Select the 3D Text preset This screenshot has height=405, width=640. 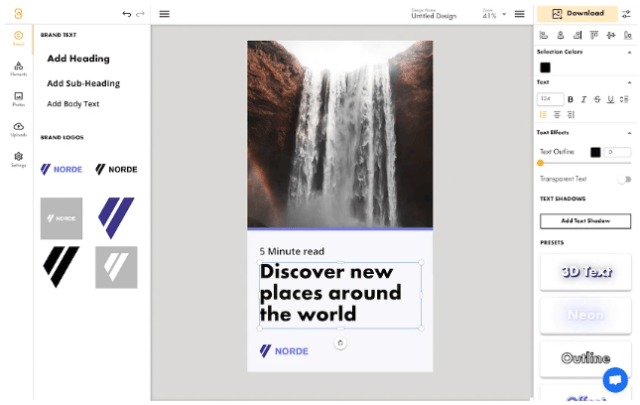point(585,272)
